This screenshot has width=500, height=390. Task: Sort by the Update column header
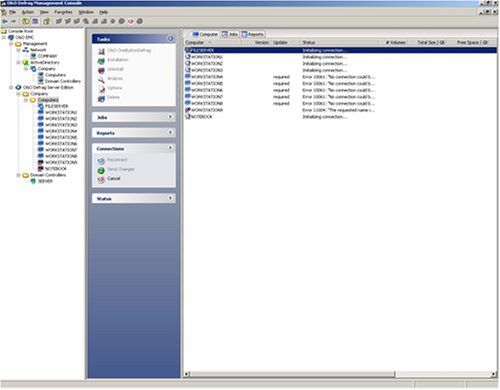[285, 43]
